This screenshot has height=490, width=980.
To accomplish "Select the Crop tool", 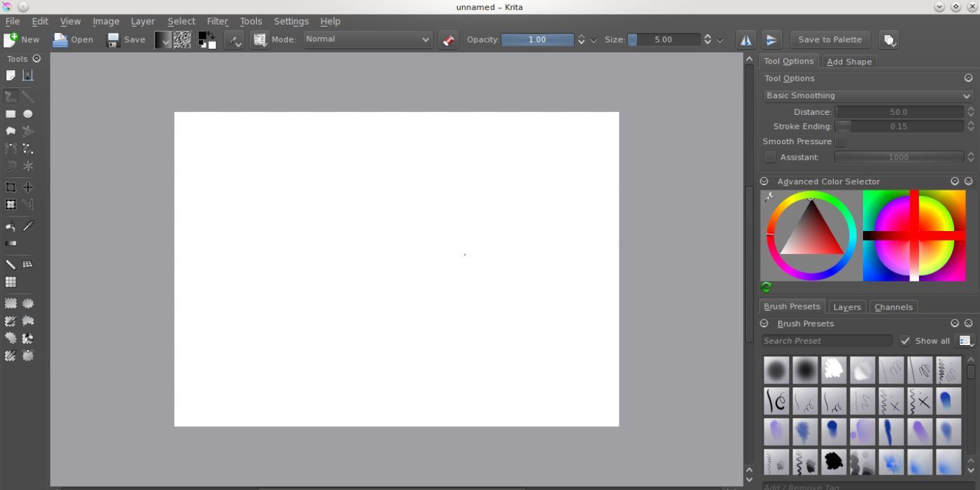I will [10, 187].
